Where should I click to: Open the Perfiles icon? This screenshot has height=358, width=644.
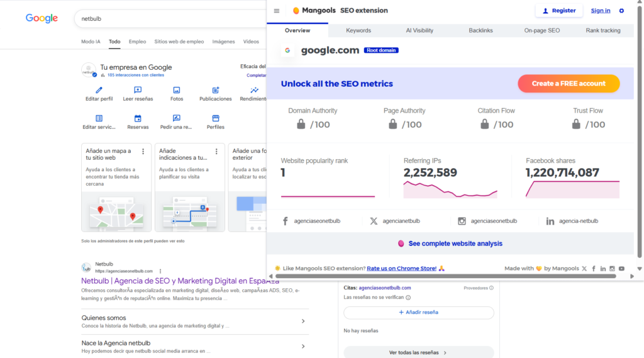pyautogui.click(x=216, y=118)
